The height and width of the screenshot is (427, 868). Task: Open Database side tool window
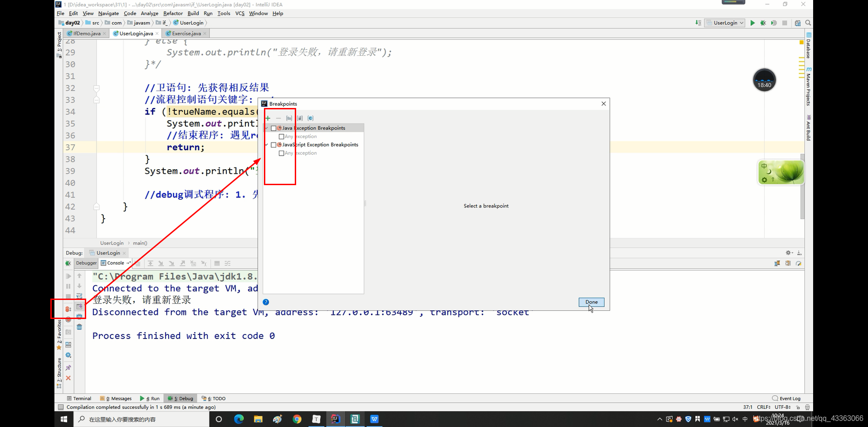pyautogui.click(x=809, y=45)
